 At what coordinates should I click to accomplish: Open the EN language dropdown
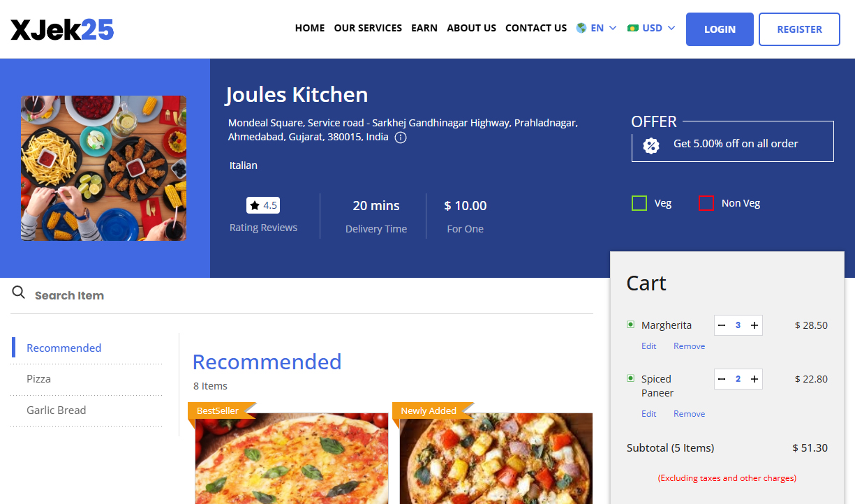pyautogui.click(x=596, y=28)
